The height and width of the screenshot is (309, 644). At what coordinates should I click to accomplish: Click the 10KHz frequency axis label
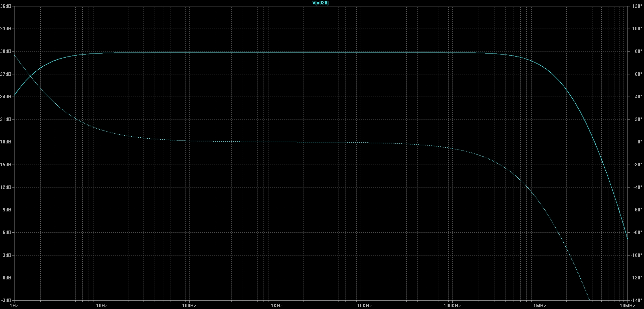point(364,306)
